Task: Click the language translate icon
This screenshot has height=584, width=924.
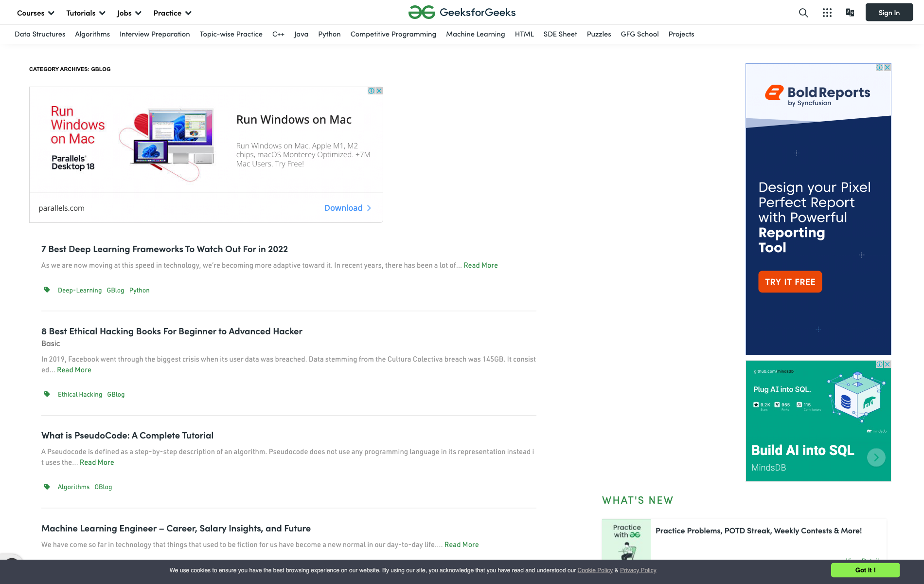Action: pyautogui.click(x=850, y=13)
